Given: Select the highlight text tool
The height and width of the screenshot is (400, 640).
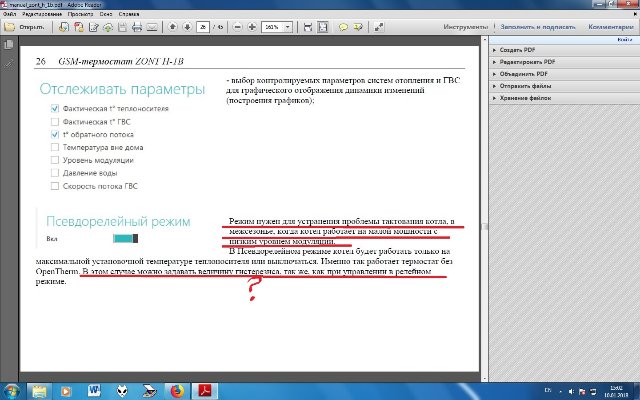Looking at the screenshot, I should [x=359, y=28].
